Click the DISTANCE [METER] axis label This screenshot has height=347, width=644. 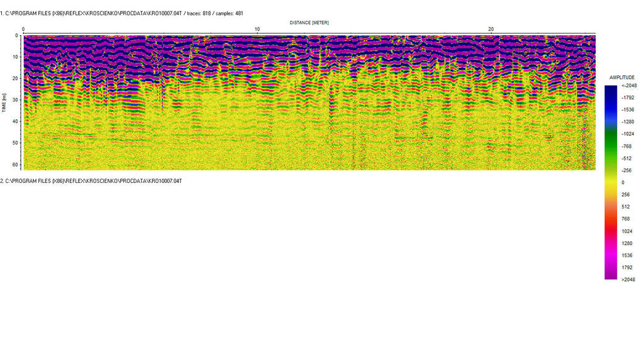(x=309, y=23)
